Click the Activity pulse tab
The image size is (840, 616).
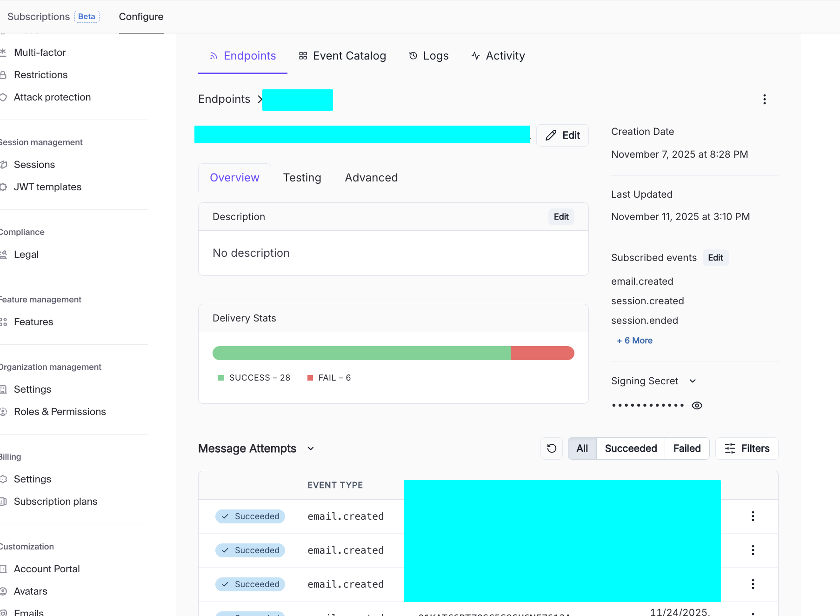click(x=498, y=56)
